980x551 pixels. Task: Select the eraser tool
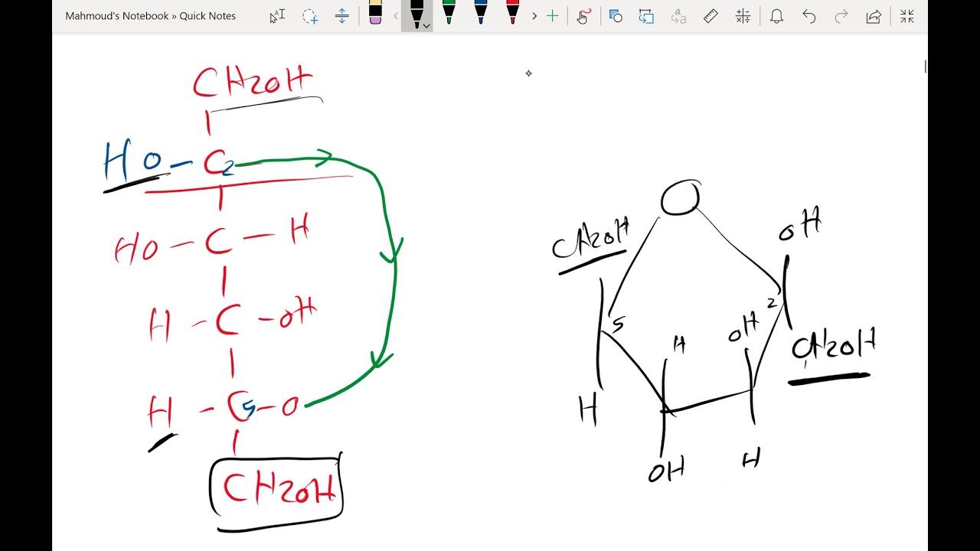point(375,13)
